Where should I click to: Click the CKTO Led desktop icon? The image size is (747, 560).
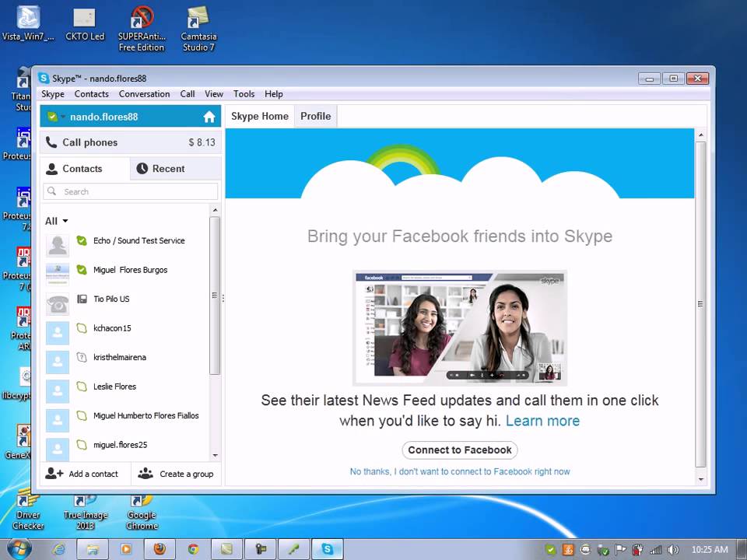[x=85, y=24]
